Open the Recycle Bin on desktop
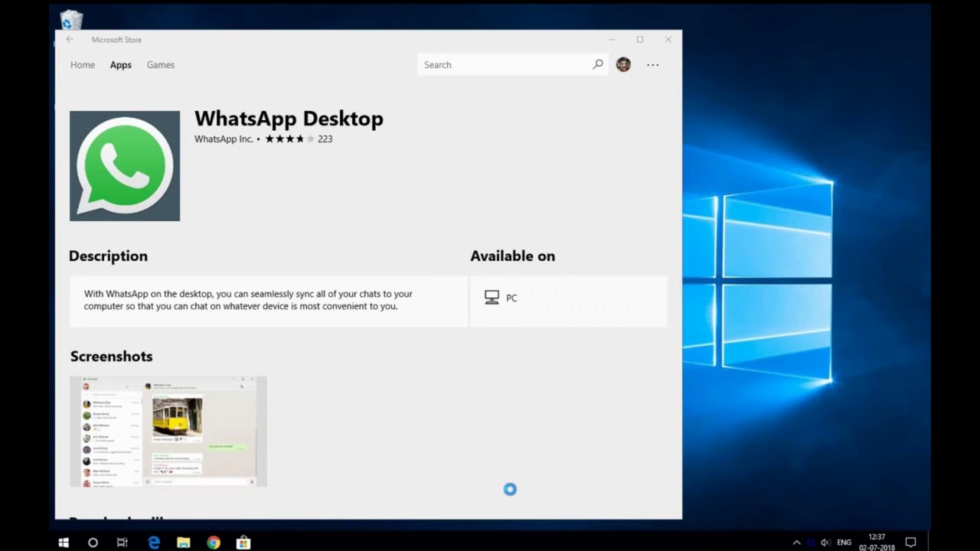The image size is (980, 551). (70, 20)
